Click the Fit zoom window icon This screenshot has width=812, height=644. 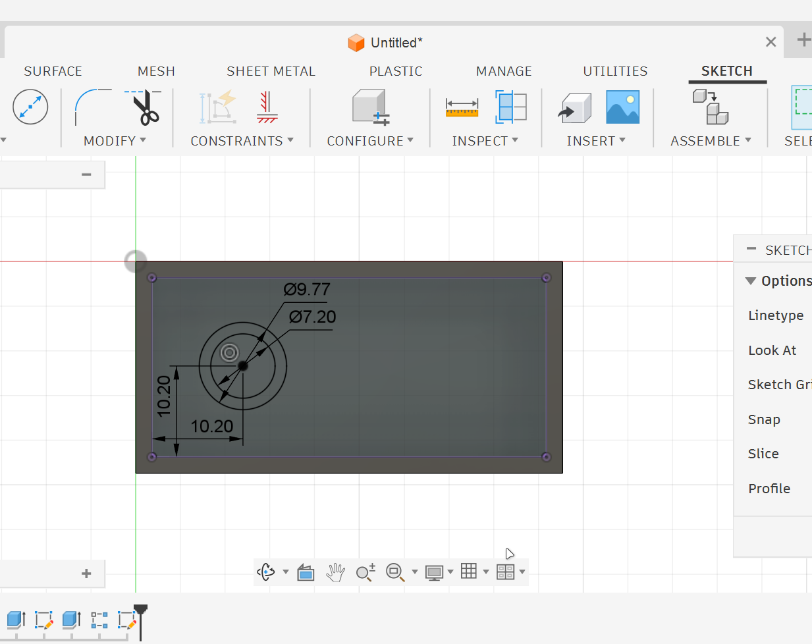(395, 572)
